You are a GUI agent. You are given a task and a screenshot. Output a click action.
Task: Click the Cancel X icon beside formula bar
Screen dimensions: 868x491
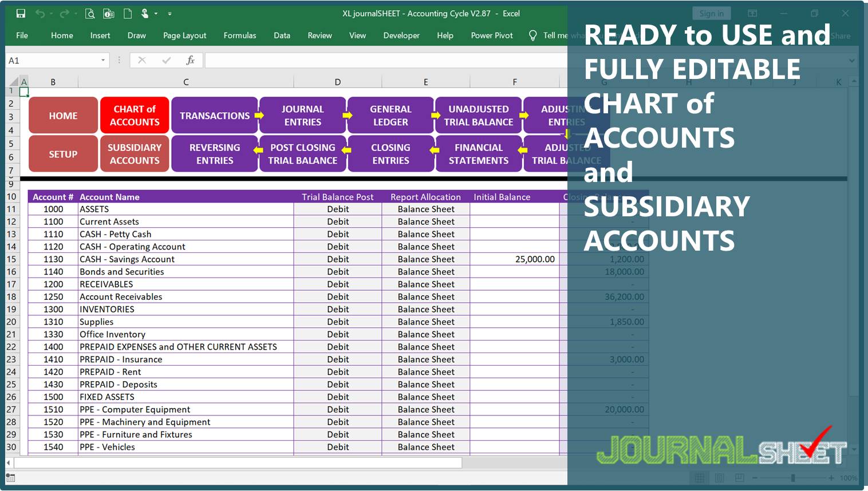click(x=142, y=60)
